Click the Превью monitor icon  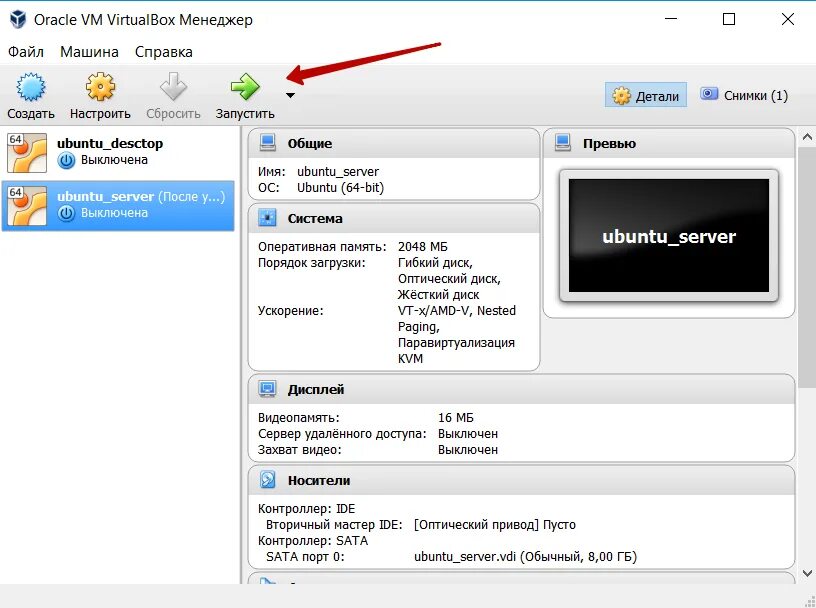click(x=563, y=143)
